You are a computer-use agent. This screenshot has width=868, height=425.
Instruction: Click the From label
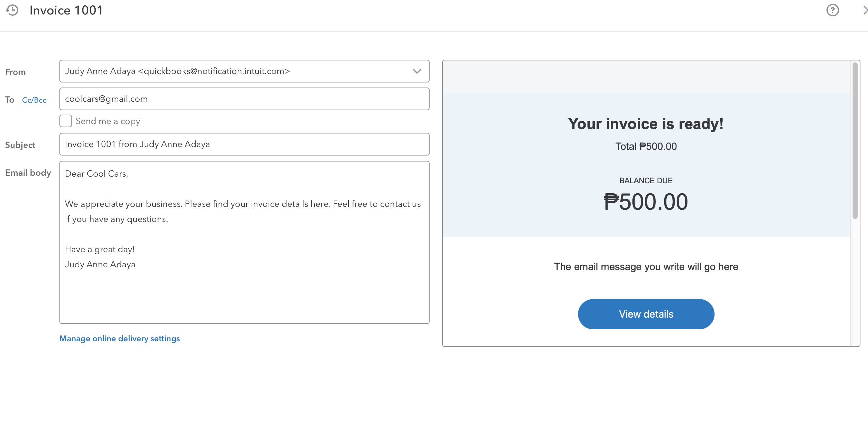[15, 72]
